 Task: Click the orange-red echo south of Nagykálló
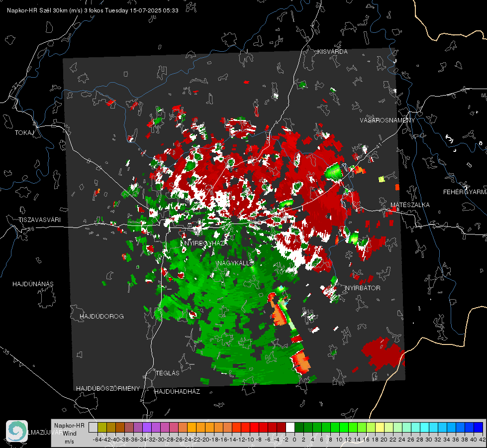279,315
